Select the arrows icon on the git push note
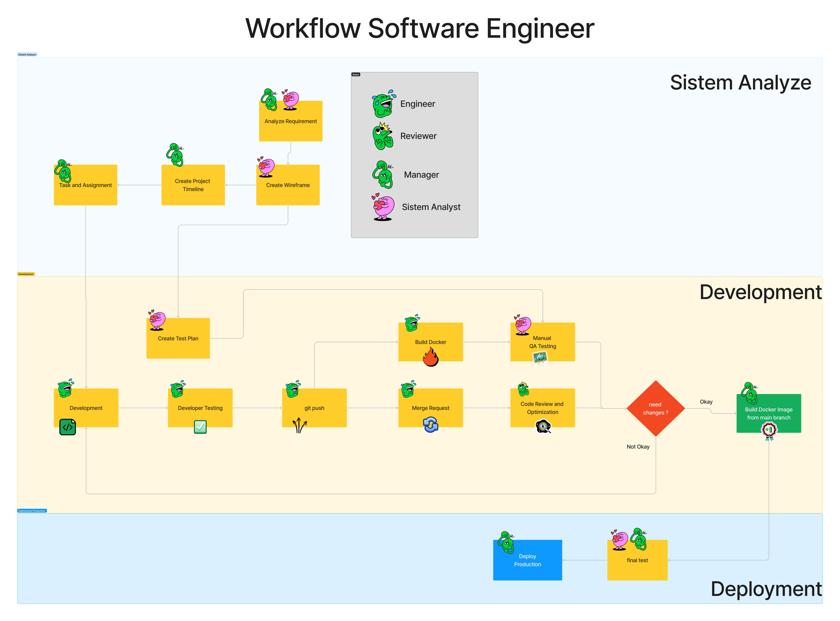 299,425
